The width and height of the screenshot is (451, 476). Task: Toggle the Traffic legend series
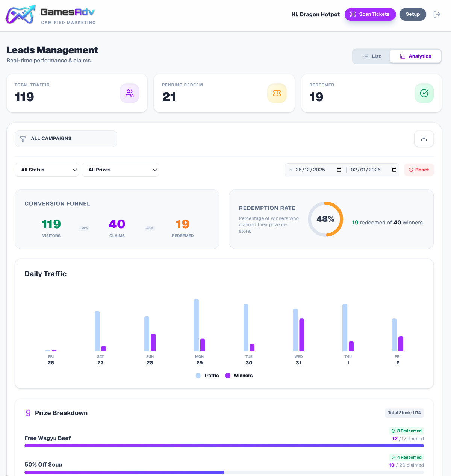pos(207,376)
